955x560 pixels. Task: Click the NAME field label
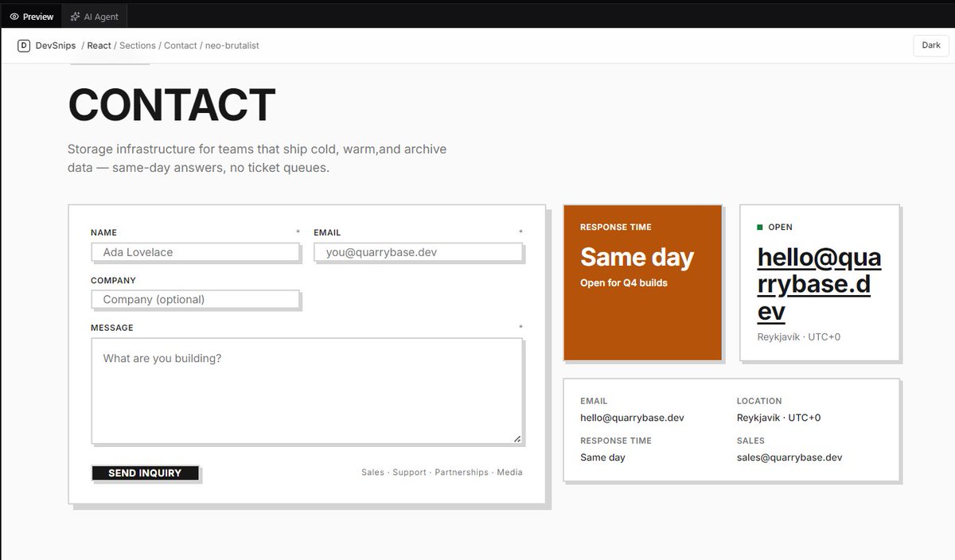click(x=103, y=233)
